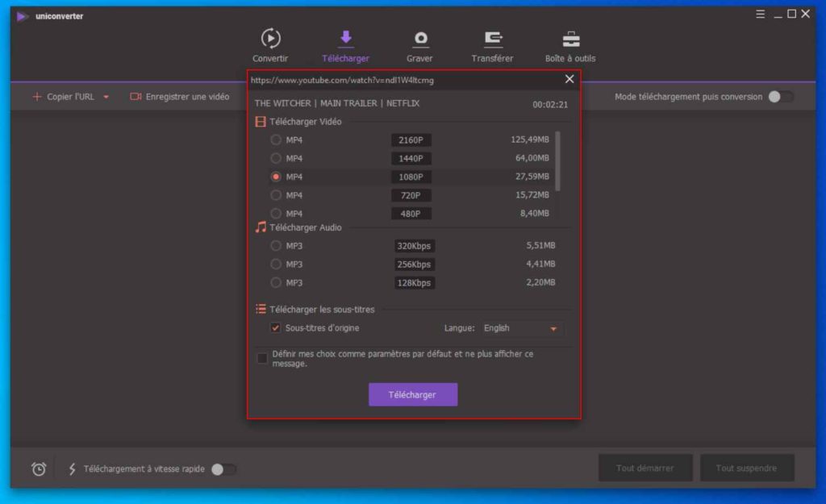Open the Boîte à outils tab
The image size is (826, 504).
[x=570, y=46]
